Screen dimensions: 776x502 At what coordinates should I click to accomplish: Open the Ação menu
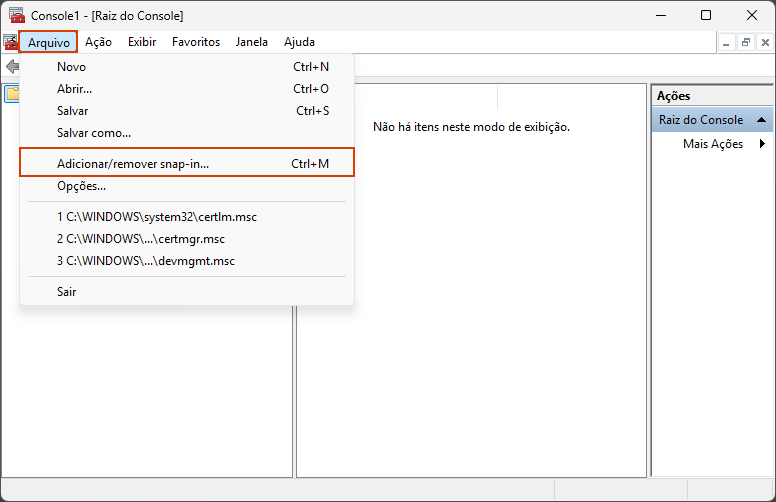pos(98,42)
